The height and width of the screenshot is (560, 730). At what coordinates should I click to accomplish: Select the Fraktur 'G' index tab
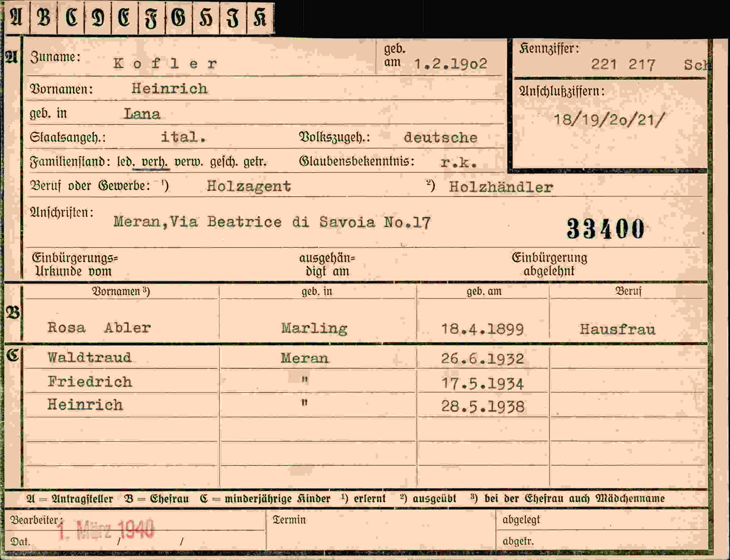tap(179, 18)
